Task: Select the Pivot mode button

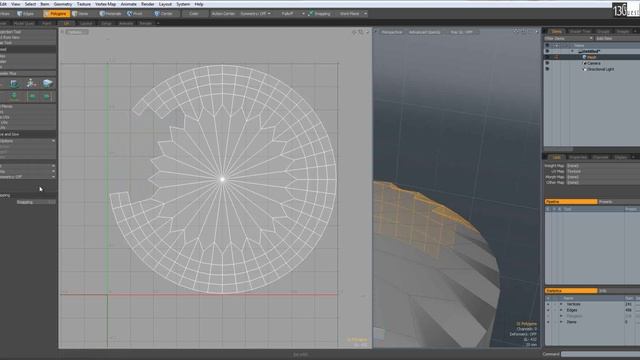Action: [135, 14]
